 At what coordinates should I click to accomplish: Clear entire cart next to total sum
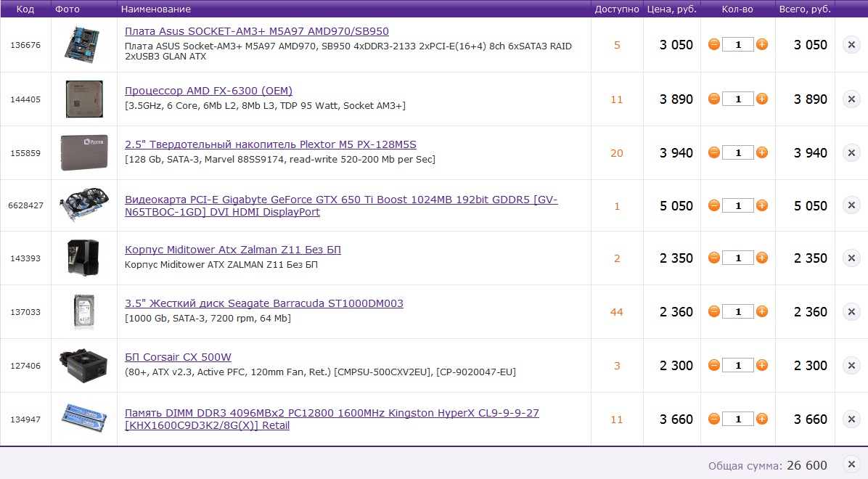851,464
